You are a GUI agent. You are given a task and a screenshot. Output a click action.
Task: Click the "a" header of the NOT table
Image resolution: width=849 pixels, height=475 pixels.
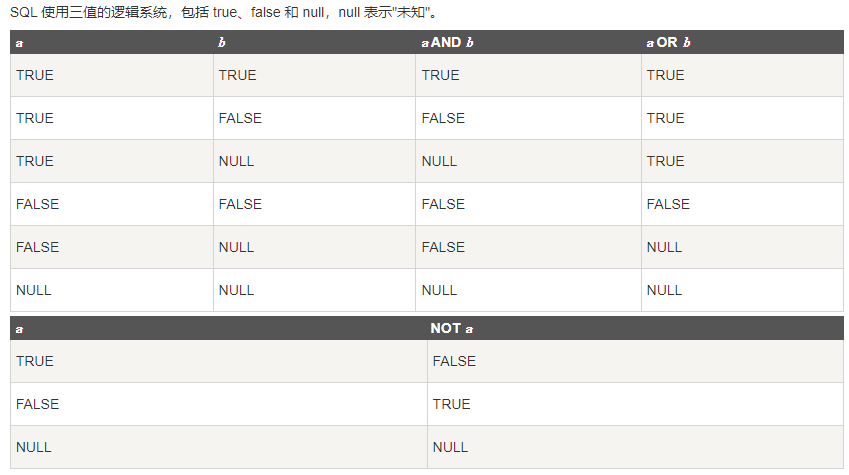20,328
